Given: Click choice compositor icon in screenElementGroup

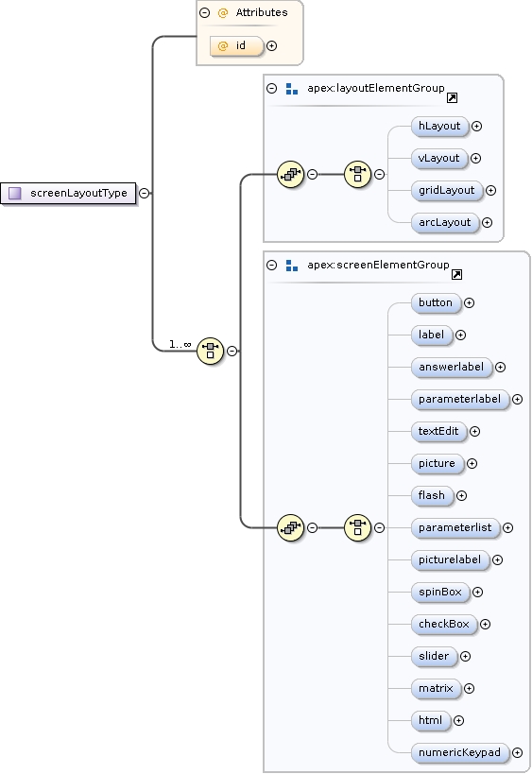Looking at the screenshot, I should 358,527.
